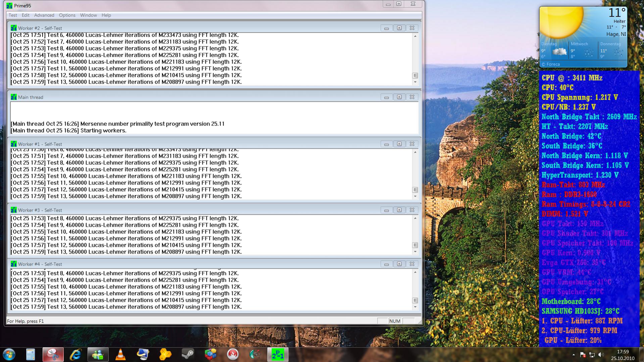644x362 pixels.
Task: Click Worker #4 scrollbar down arrow
Action: (x=415, y=307)
